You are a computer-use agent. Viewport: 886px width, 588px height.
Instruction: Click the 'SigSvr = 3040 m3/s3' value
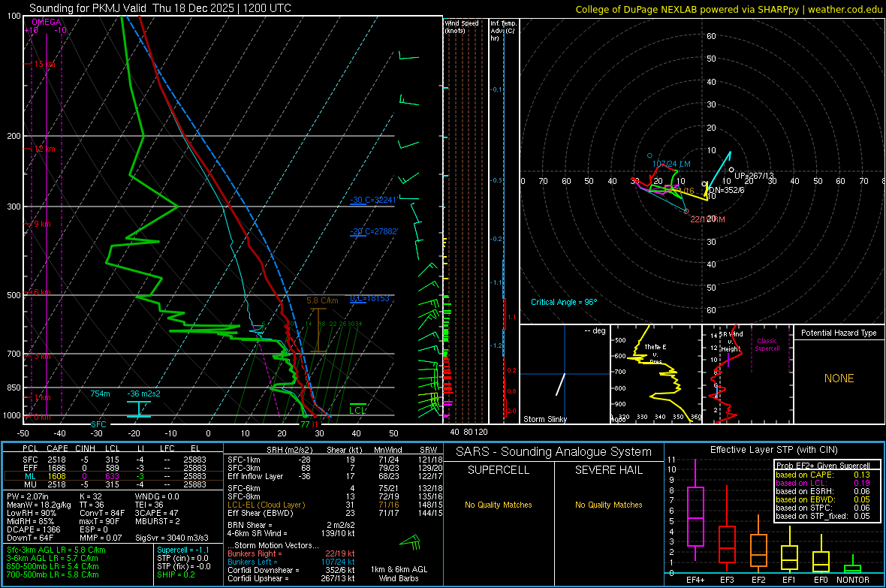point(172,538)
